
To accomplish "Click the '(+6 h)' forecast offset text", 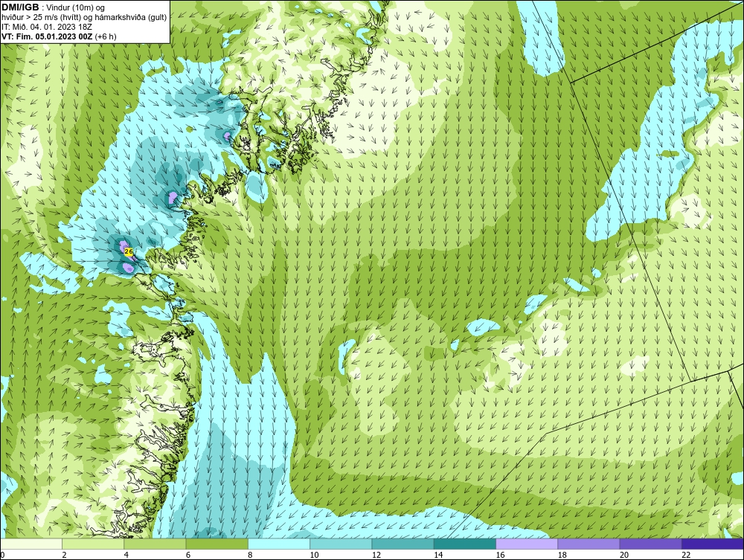I will tap(106, 36).
